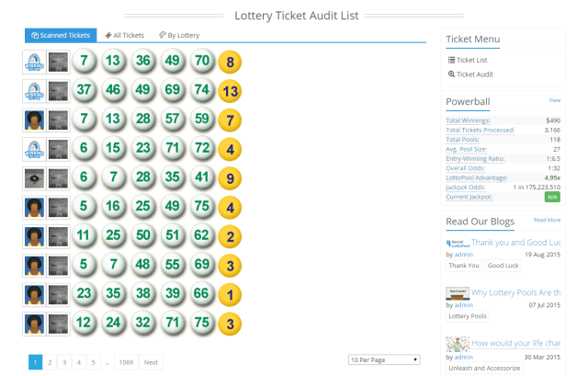Jump to last page 1069
This screenshot has width=588, height=376.
[x=127, y=362]
